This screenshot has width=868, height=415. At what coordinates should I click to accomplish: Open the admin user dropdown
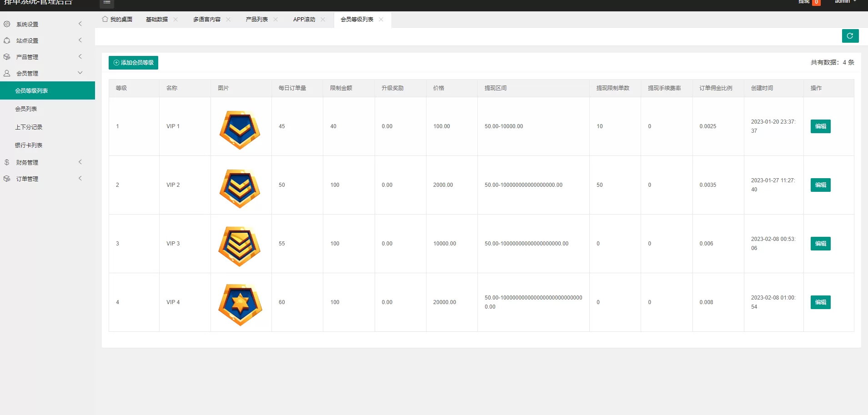845,2
